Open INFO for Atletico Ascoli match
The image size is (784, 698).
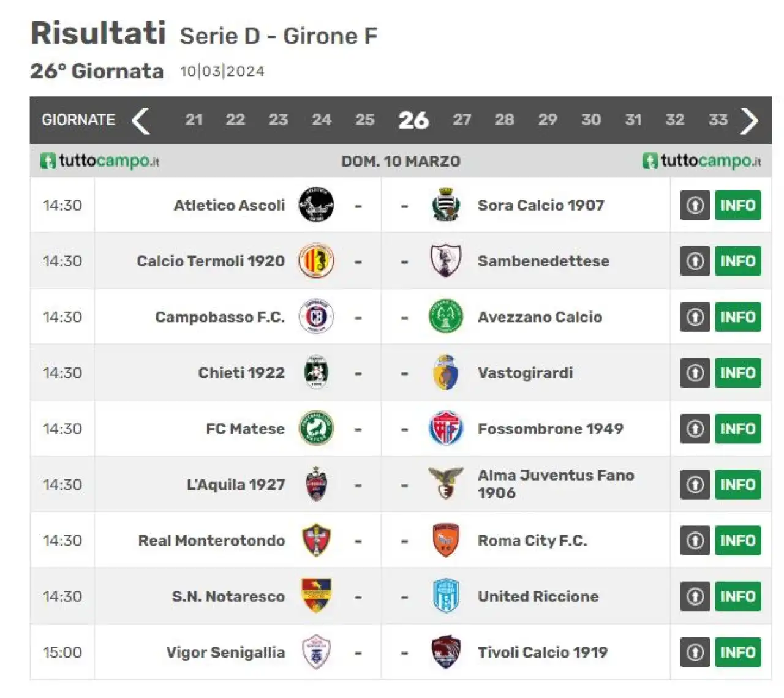(x=738, y=205)
